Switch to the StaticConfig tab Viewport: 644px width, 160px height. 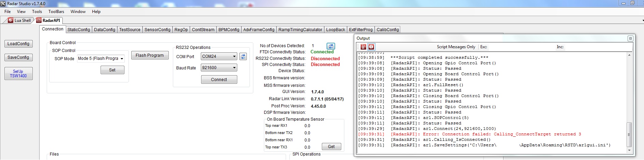tap(79, 30)
